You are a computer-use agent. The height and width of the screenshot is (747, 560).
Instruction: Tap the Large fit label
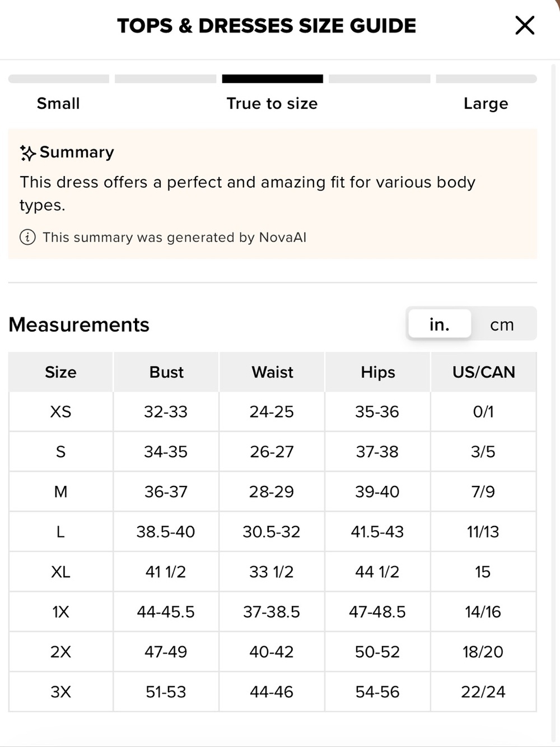tap(486, 104)
